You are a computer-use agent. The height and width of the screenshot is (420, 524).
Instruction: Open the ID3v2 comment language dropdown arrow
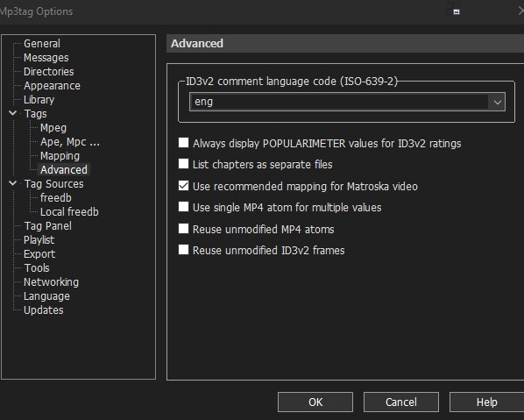point(497,102)
